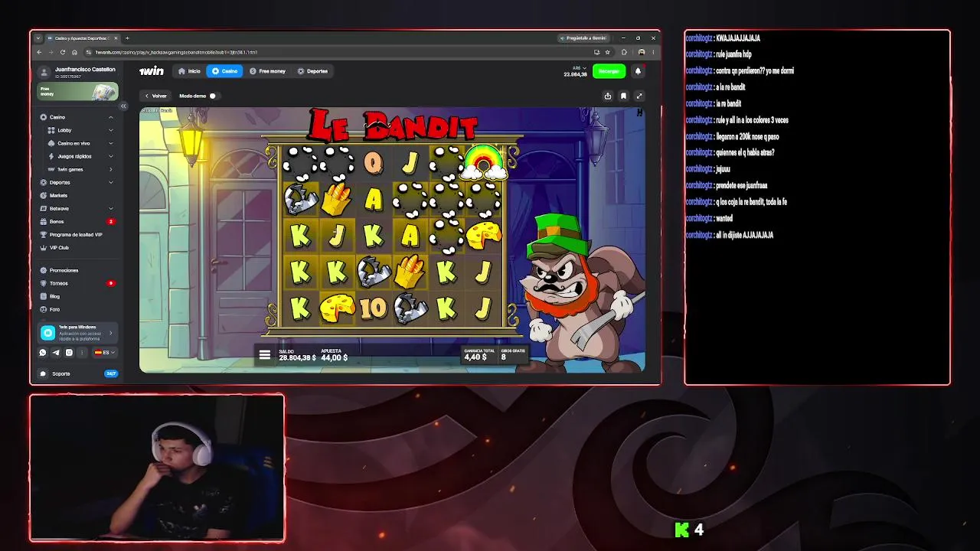Click the Volver back button

pyautogui.click(x=155, y=96)
